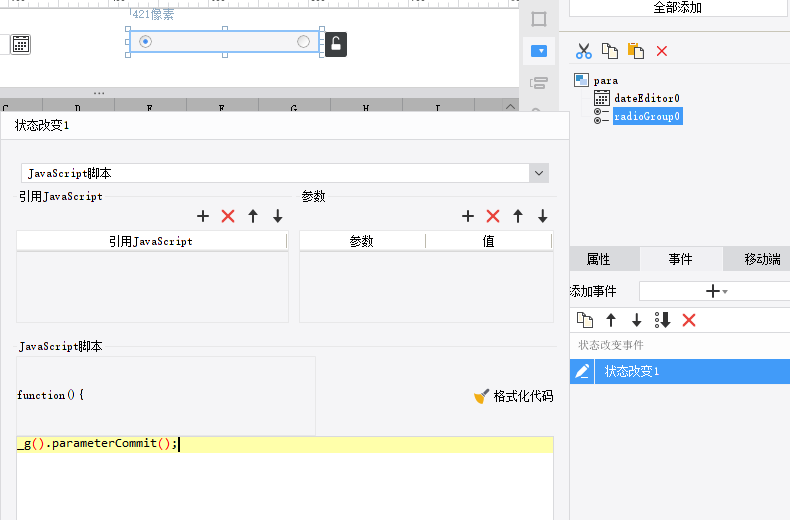This screenshot has height=520, width=790.
Task: Click the paste clipboard icon in widget toolbar
Action: [635, 51]
